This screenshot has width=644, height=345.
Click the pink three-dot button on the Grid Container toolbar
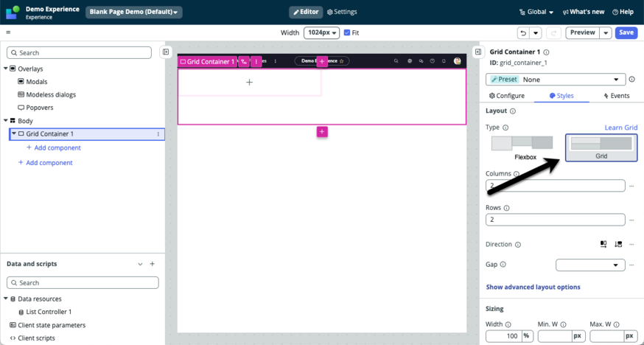pyautogui.click(x=256, y=62)
